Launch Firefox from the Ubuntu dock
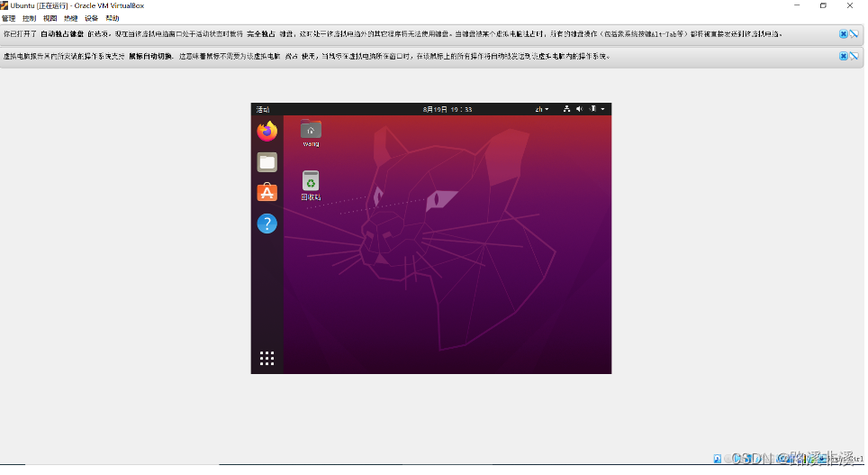Image resolution: width=868 pixels, height=475 pixels. pos(267,132)
